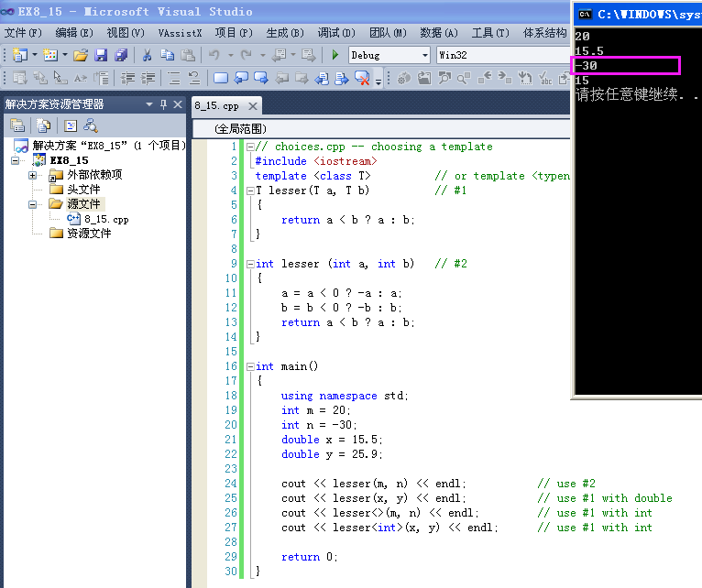This screenshot has width=702, height=588.
Task: Click the Save All icon
Action: (x=121, y=55)
